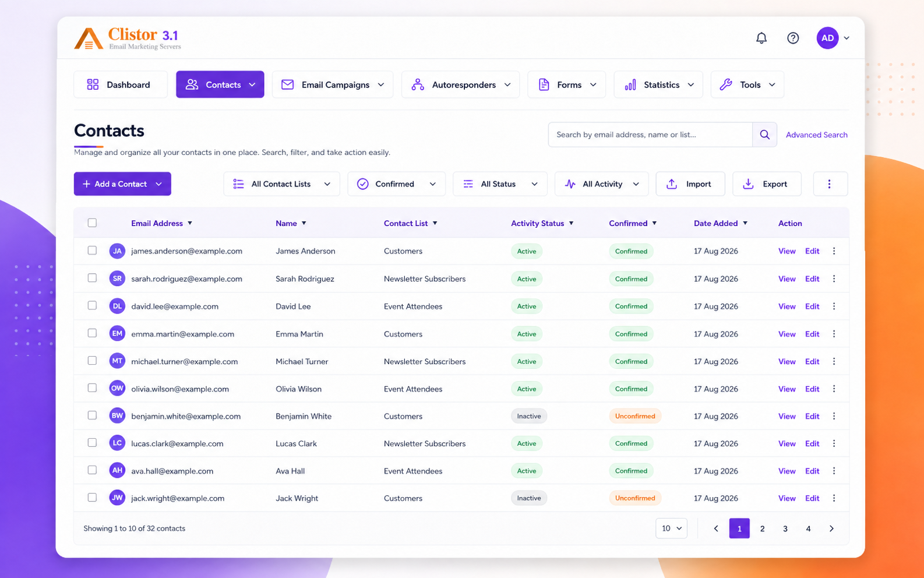Click the Export button
Screen dimensions: 924x578
point(767,184)
